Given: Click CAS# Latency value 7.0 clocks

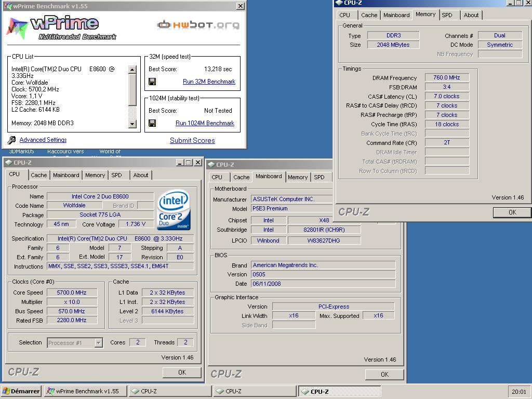Looking at the screenshot, I should (x=447, y=96).
